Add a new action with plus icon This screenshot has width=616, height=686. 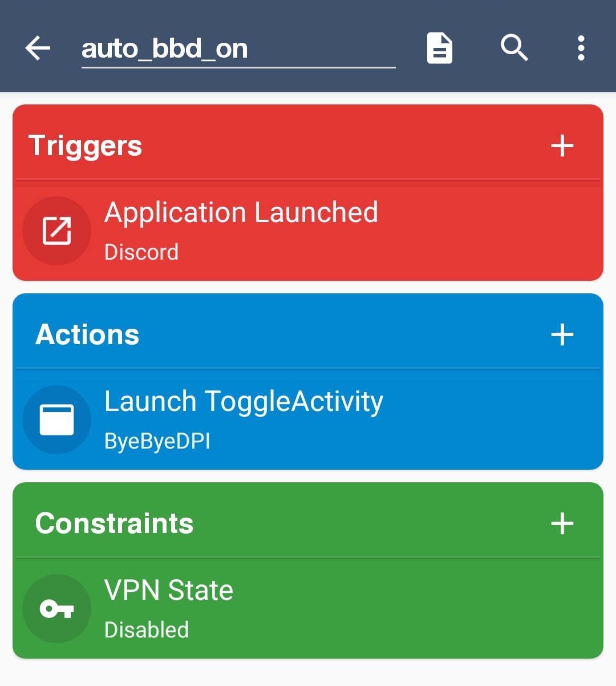click(562, 334)
